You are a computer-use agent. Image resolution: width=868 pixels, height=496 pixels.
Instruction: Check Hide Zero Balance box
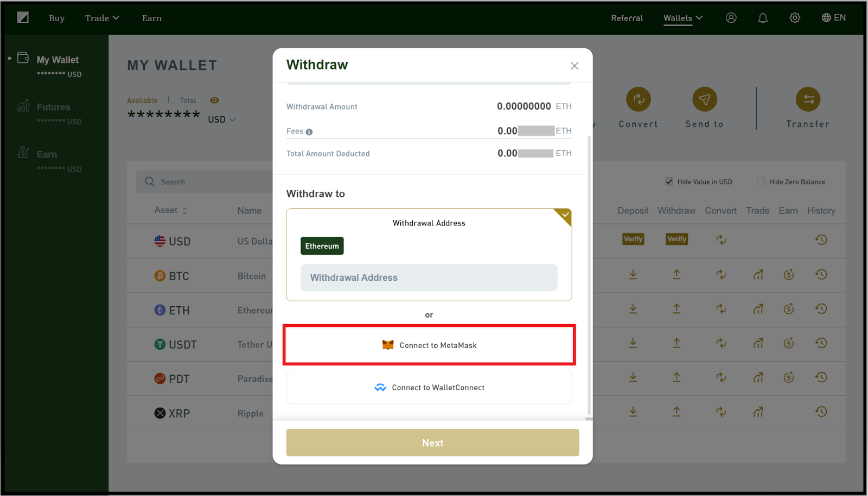[761, 182]
